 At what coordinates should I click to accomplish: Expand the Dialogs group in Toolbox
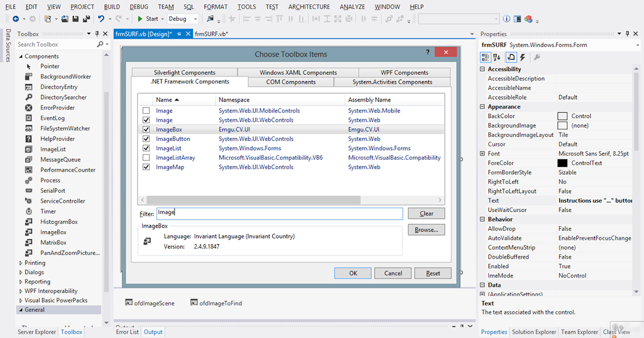point(21,273)
